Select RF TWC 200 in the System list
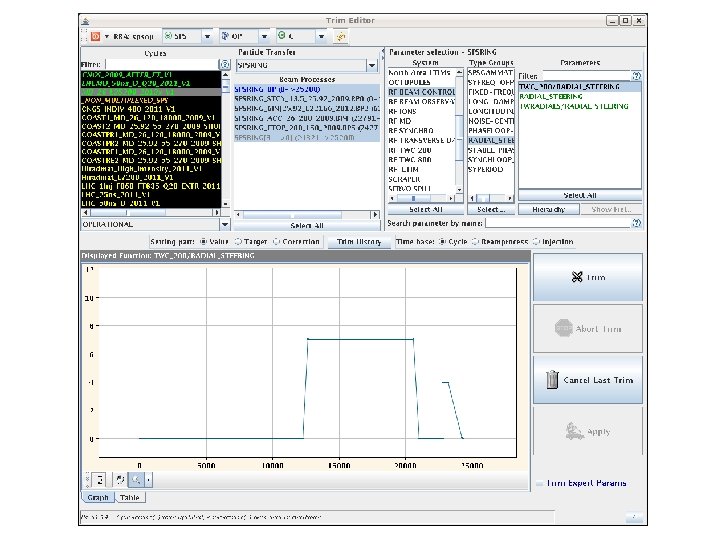The height and width of the screenshot is (540, 720). click(x=410, y=150)
